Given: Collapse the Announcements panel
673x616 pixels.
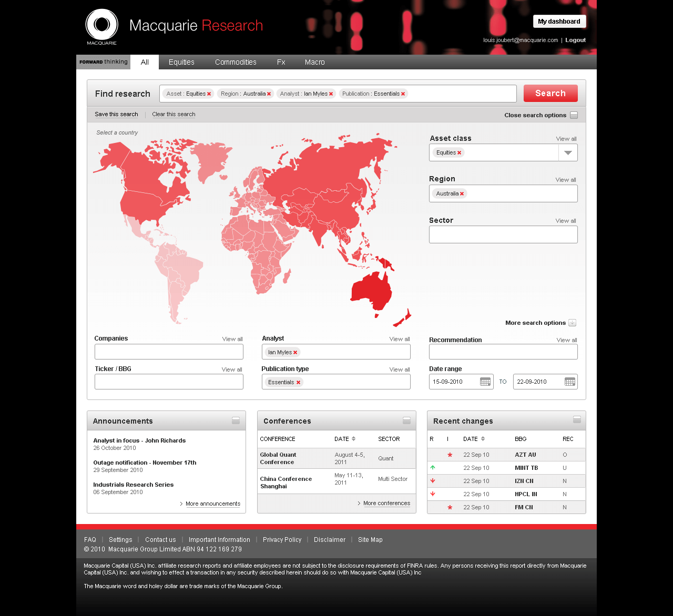Looking at the screenshot, I should 236,420.
